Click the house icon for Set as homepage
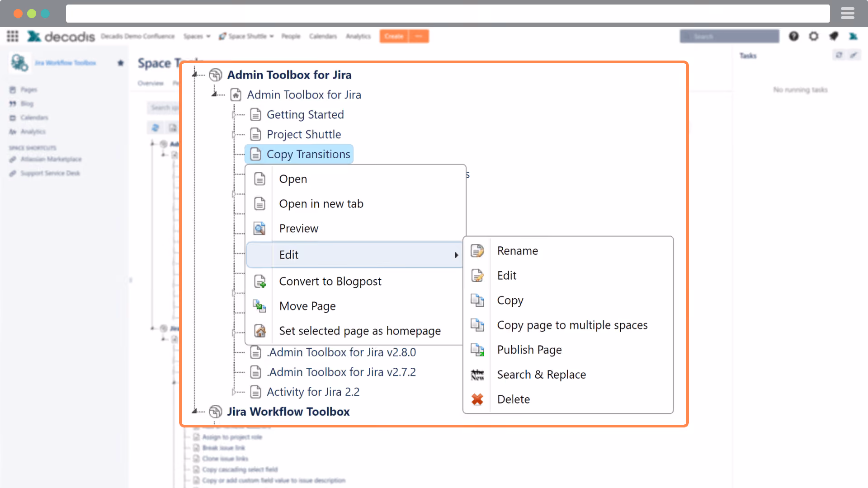 coord(260,331)
